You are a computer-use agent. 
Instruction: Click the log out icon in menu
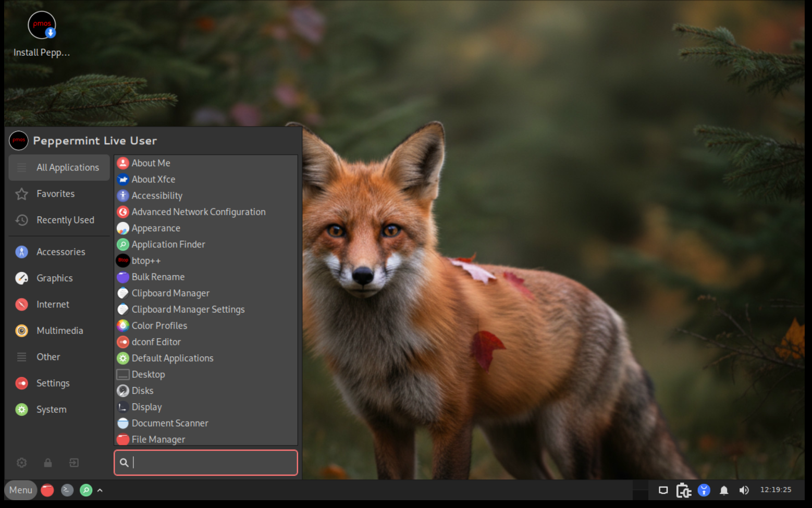tap(74, 463)
